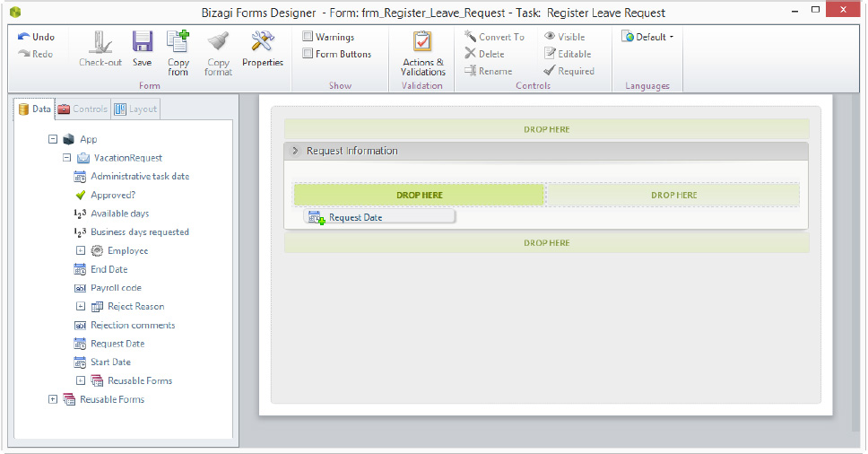Viewport: 868px width, 454px height.
Task: Enable the Warnings checkbox
Action: [308, 37]
